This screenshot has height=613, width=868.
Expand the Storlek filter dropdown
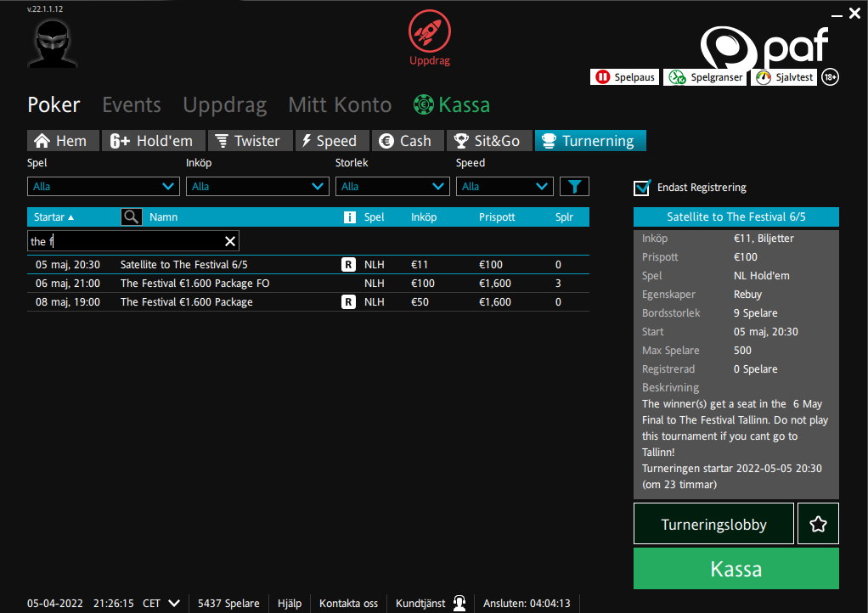coord(392,187)
